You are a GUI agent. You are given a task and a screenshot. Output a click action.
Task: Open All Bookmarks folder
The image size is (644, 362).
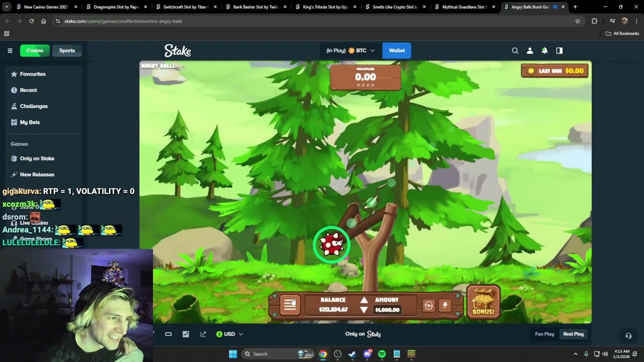[x=622, y=33]
